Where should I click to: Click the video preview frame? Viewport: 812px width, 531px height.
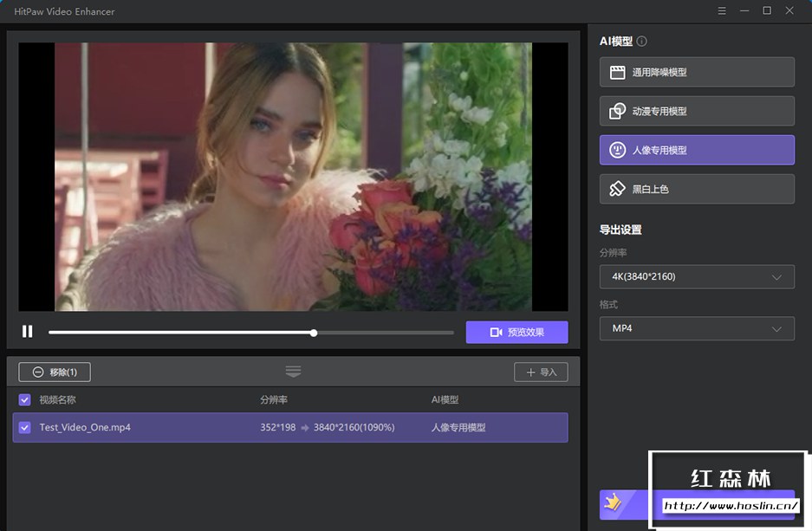tap(293, 177)
